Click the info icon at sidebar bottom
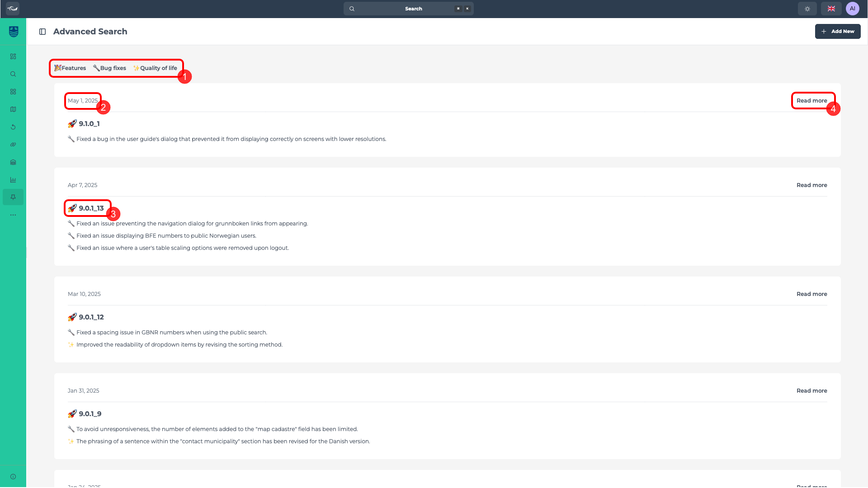868x488 pixels. pos(13,477)
